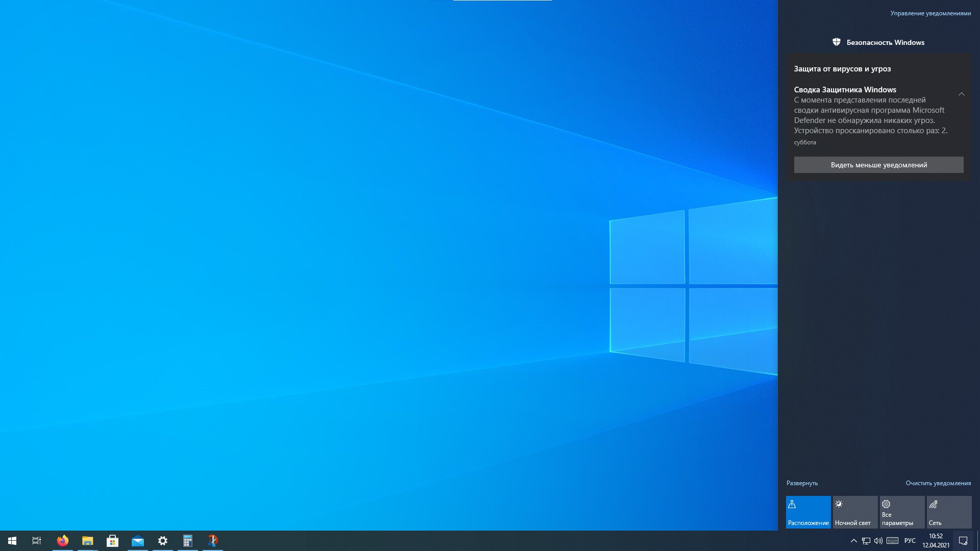
Task: Open the Сеть quick action
Action: pyautogui.click(x=949, y=512)
